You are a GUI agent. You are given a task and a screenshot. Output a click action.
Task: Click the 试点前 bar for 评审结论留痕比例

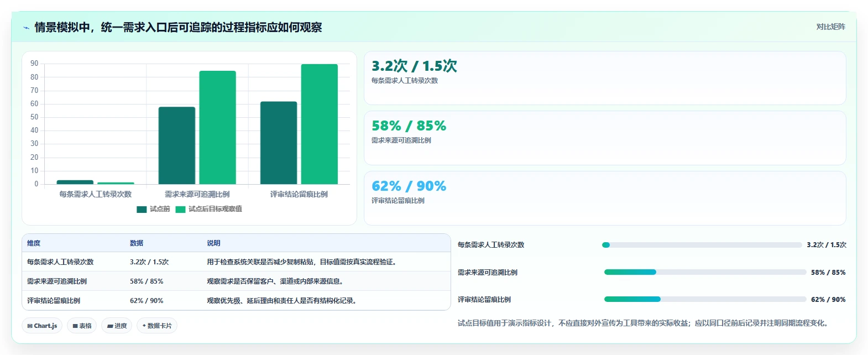click(279, 143)
